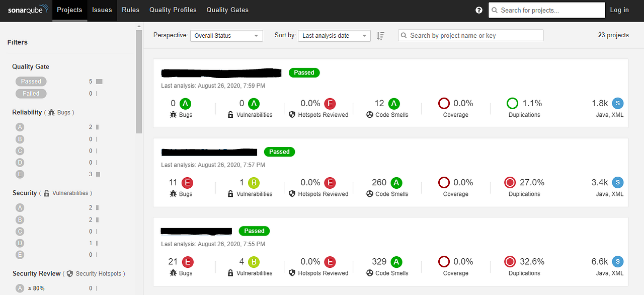This screenshot has height=295, width=644.
Task: Click the Log in link
Action: [x=619, y=10]
